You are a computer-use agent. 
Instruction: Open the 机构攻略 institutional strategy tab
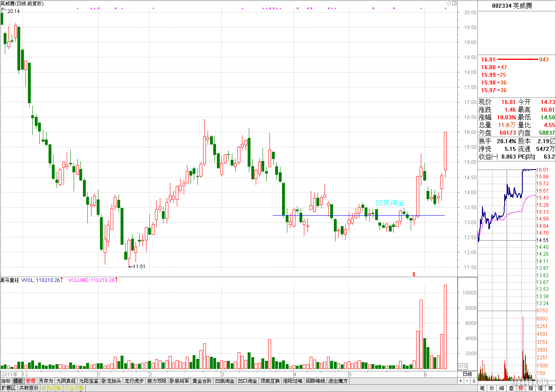[x=51, y=388]
